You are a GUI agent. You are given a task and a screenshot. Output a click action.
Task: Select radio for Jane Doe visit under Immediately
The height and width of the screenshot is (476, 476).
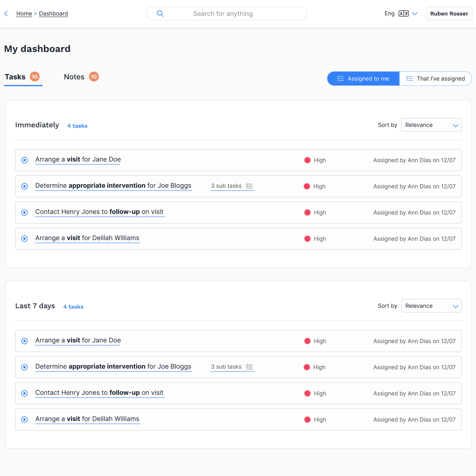coord(24,160)
